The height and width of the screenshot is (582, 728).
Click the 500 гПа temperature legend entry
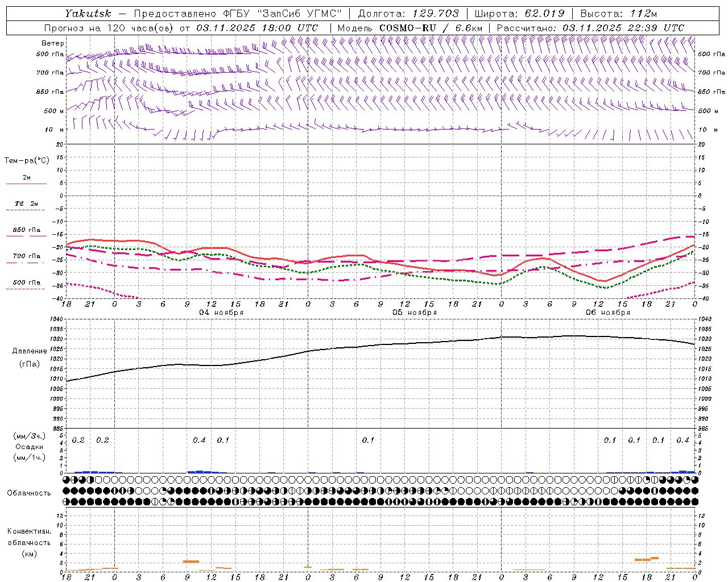(26, 283)
